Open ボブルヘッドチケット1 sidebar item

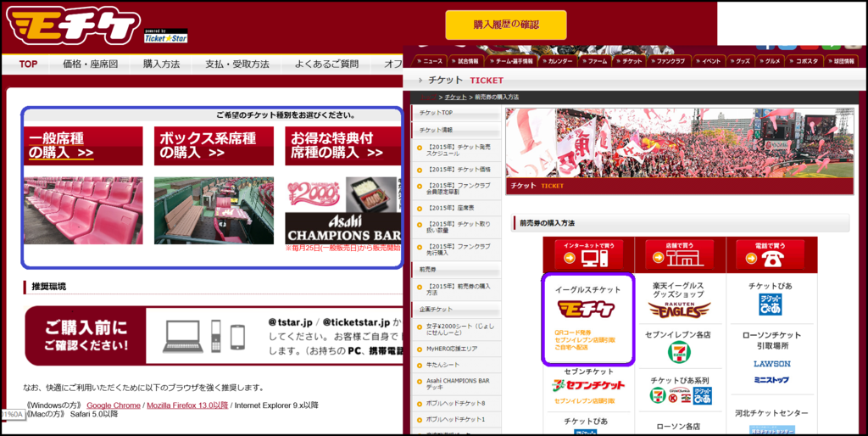tap(455, 419)
